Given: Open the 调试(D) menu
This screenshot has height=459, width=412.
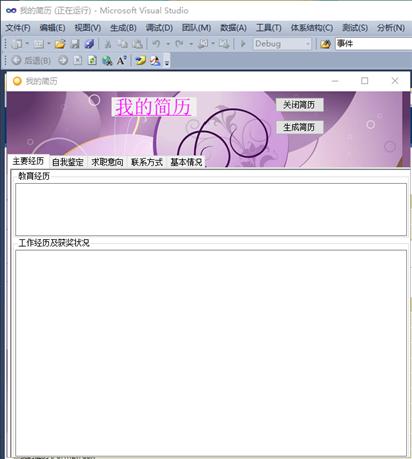Looking at the screenshot, I should (159, 28).
